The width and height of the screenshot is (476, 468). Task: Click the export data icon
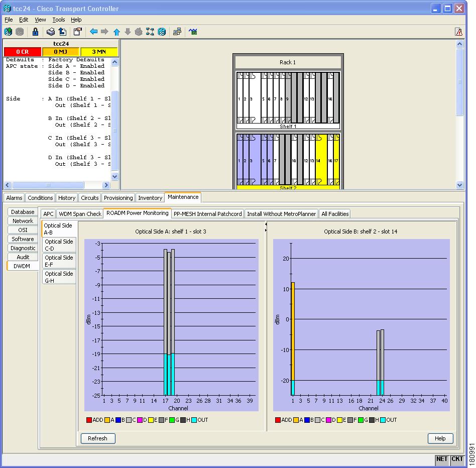click(x=62, y=32)
